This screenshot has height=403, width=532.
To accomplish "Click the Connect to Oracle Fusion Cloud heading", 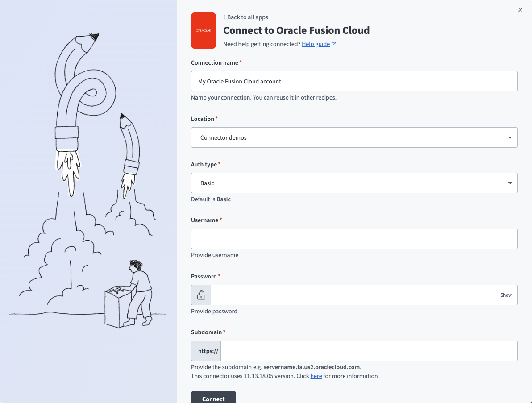I will point(296,30).
